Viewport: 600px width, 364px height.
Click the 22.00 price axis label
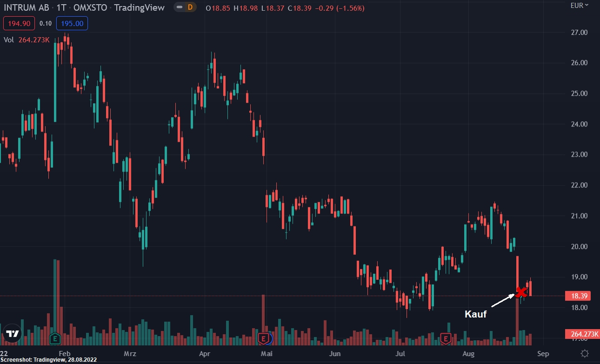580,185
